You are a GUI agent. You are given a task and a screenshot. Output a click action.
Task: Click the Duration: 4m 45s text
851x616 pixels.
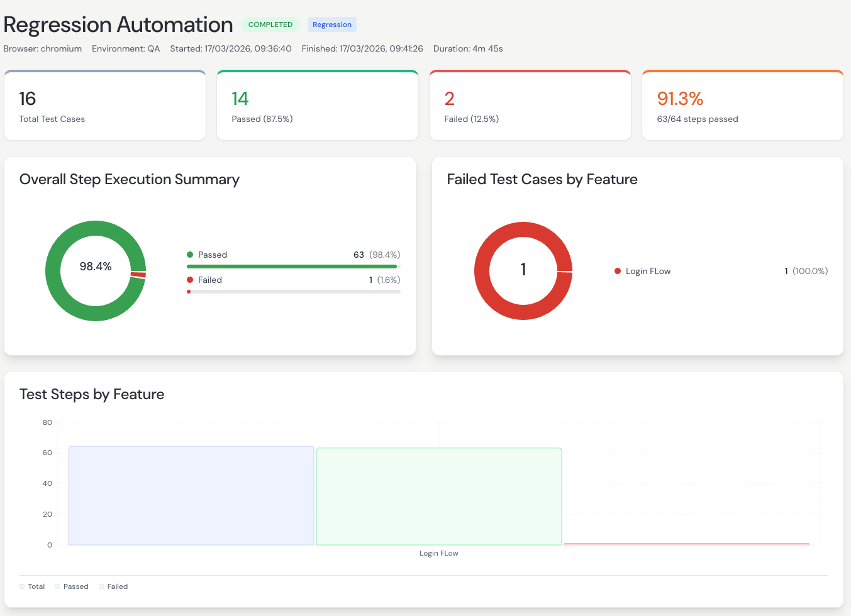click(x=468, y=48)
